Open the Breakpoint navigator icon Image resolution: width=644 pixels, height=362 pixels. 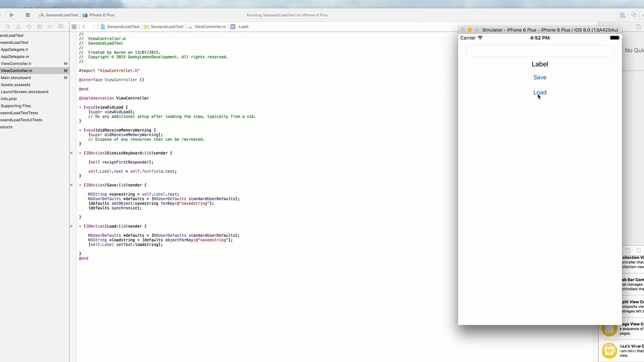(50, 27)
